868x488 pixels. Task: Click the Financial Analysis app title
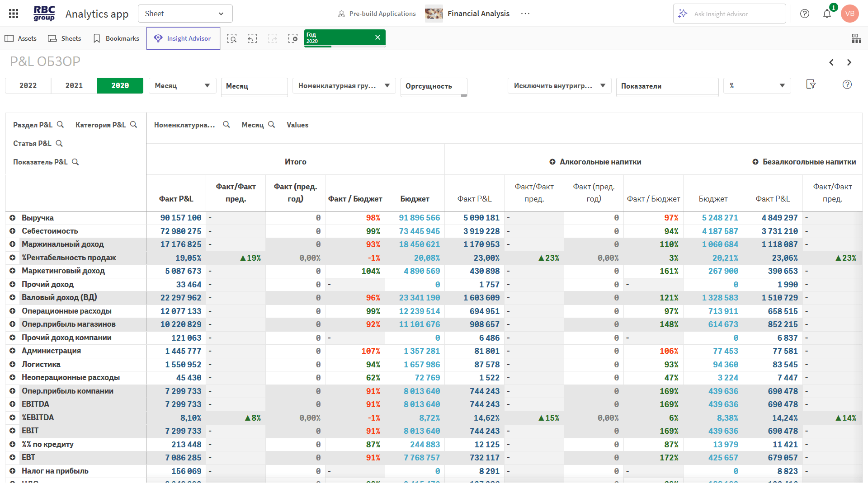coord(478,14)
